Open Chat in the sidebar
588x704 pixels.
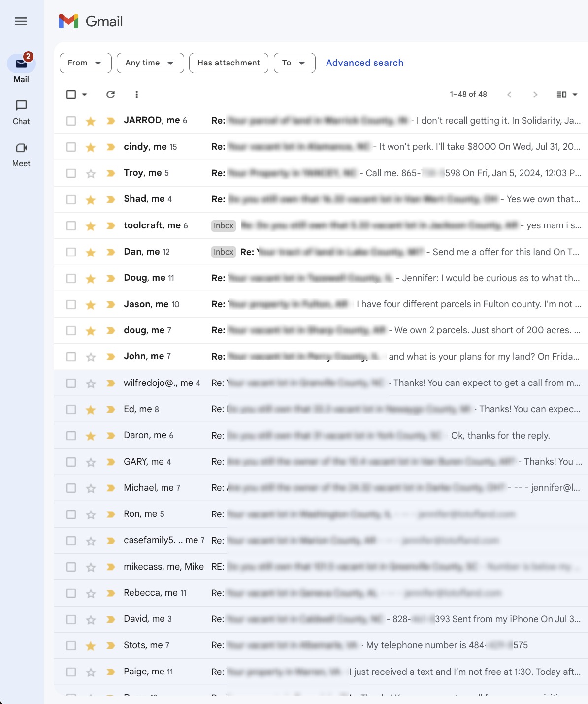(x=21, y=112)
